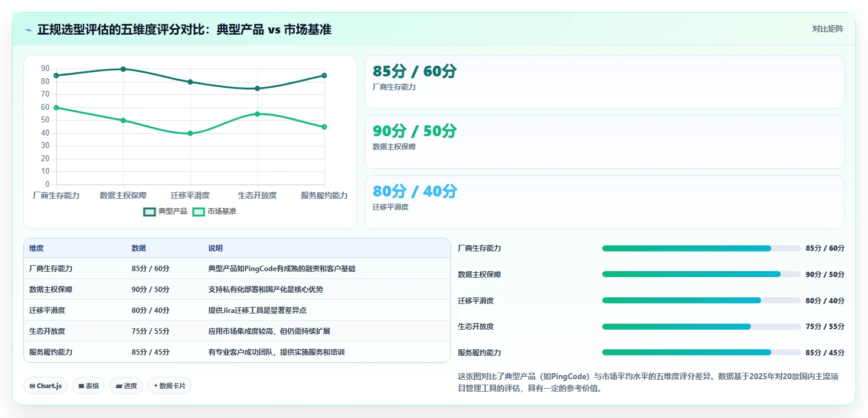The image size is (868, 418).
Task: Open the 85分 / 60分 厂商生存能力 data card
Action: (x=604, y=82)
